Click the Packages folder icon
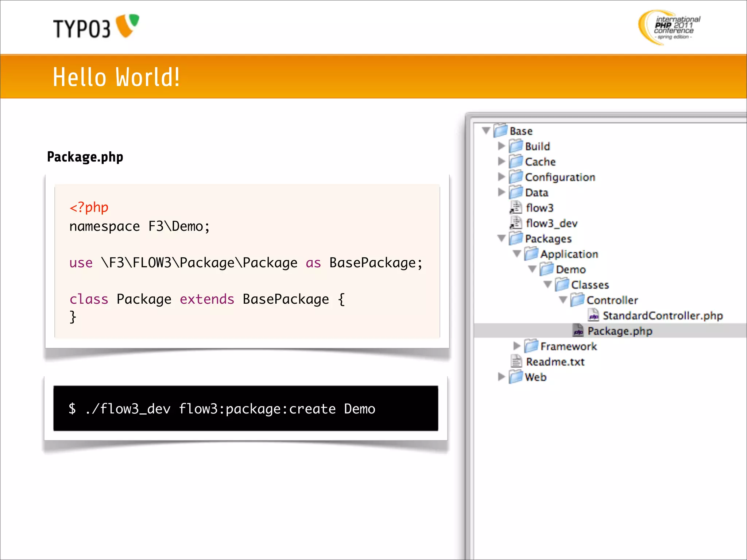The width and height of the screenshot is (747, 560). tap(516, 238)
